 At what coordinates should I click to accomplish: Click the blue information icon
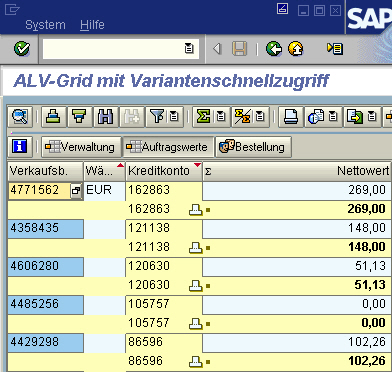pyautogui.click(x=20, y=147)
